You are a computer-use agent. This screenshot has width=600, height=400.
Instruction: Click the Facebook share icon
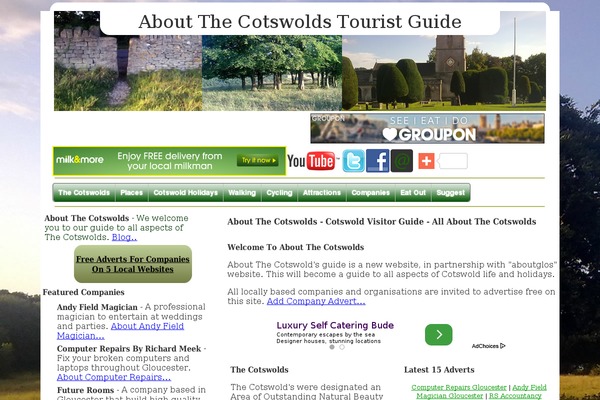[x=378, y=161]
